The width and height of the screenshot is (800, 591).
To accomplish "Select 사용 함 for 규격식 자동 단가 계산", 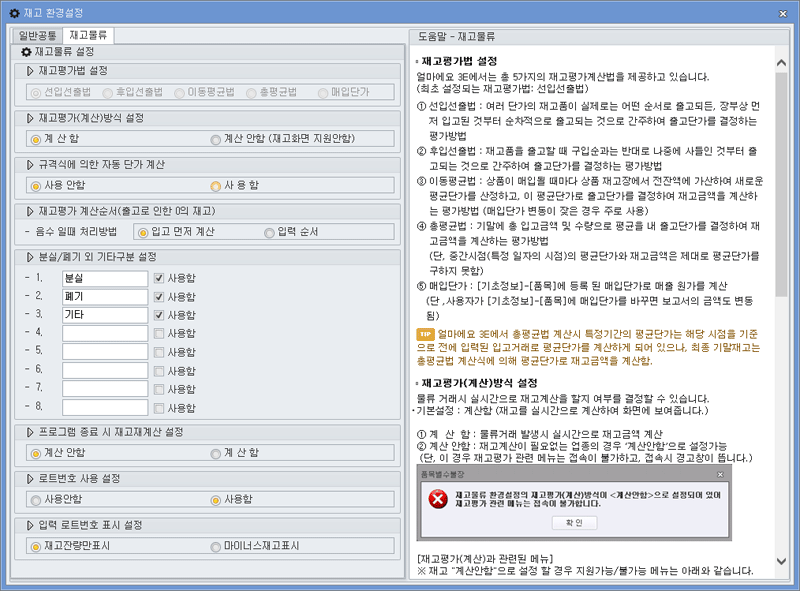I will click(x=215, y=185).
